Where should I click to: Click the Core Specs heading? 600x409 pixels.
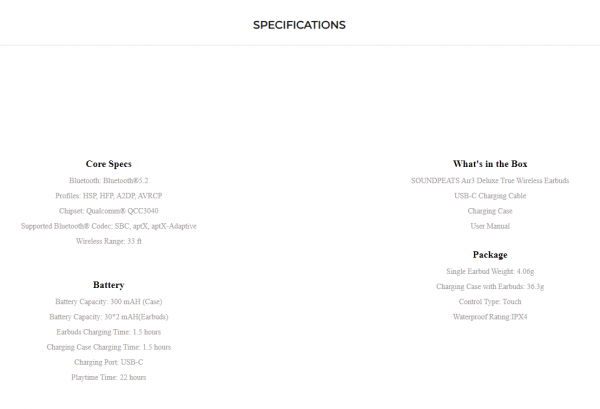coord(109,164)
